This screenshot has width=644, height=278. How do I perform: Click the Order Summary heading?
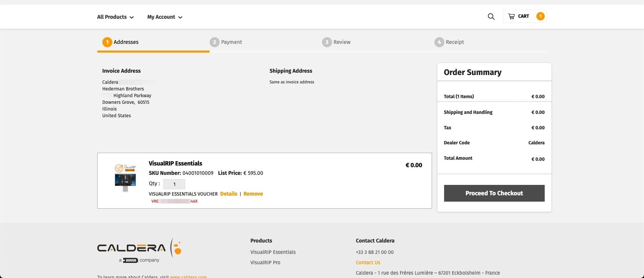[473, 72]
